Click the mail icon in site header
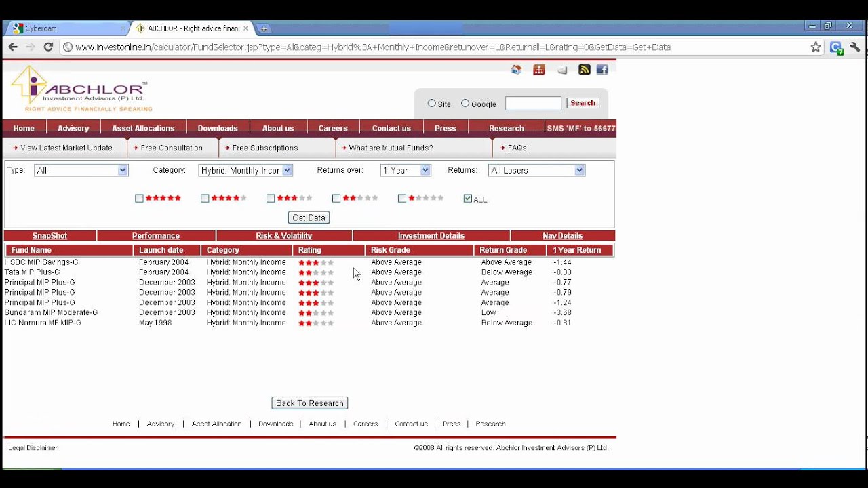Image resolution: width=868 pixels, height=488 pixels. [562, 69]
